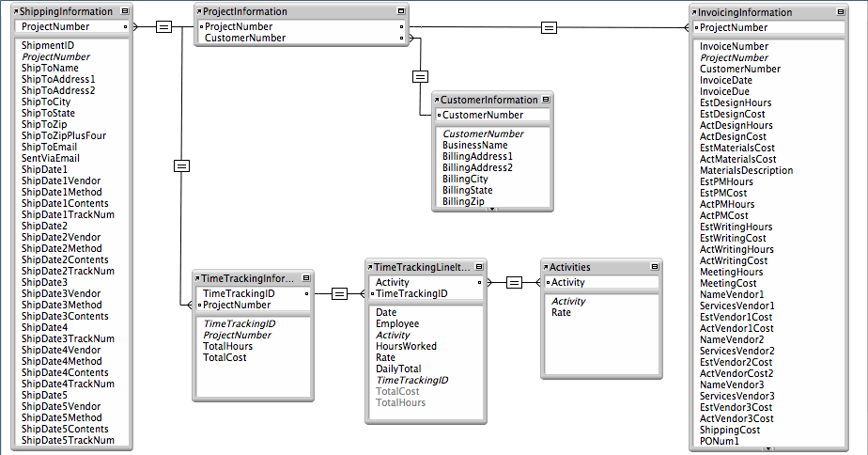Click the Activities table collapse icon

coord(654,267)
